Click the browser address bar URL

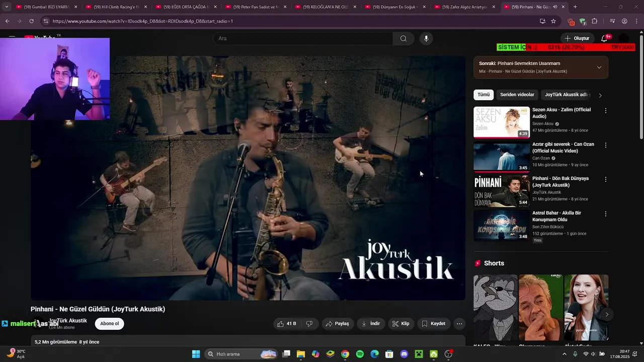coord(142,21)
